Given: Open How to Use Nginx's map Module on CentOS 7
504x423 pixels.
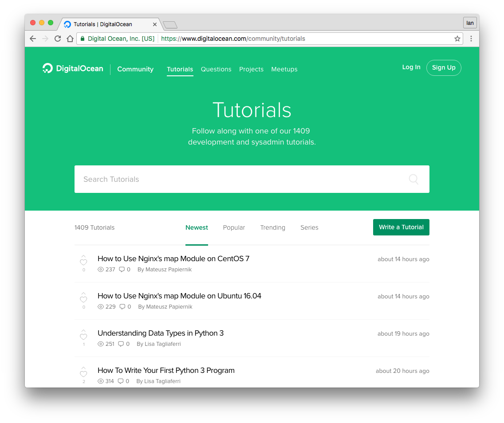Looking at the screenshot, I should tap(173, 258).
